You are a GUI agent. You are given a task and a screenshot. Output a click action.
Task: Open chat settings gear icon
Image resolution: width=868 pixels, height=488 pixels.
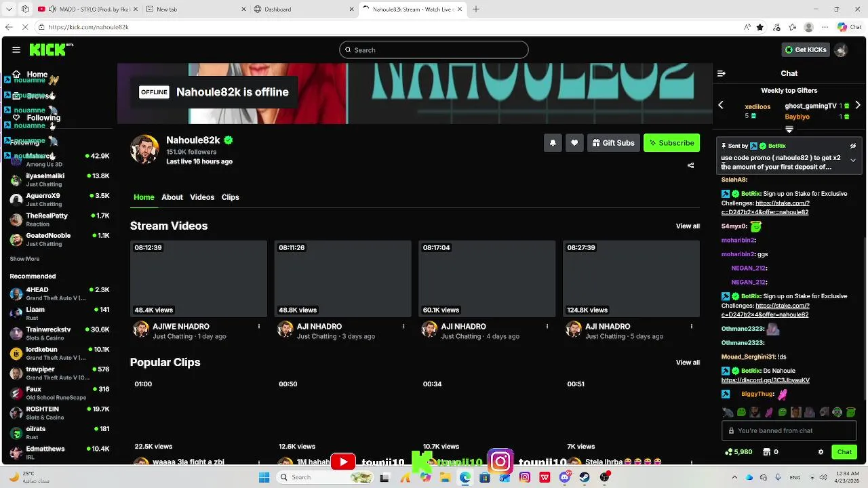821,452
